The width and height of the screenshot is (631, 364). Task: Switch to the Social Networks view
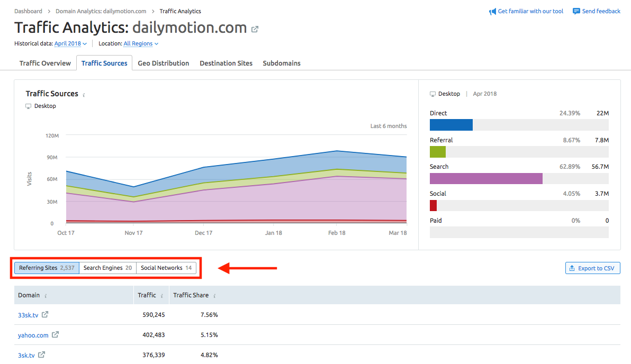(166, 268)
